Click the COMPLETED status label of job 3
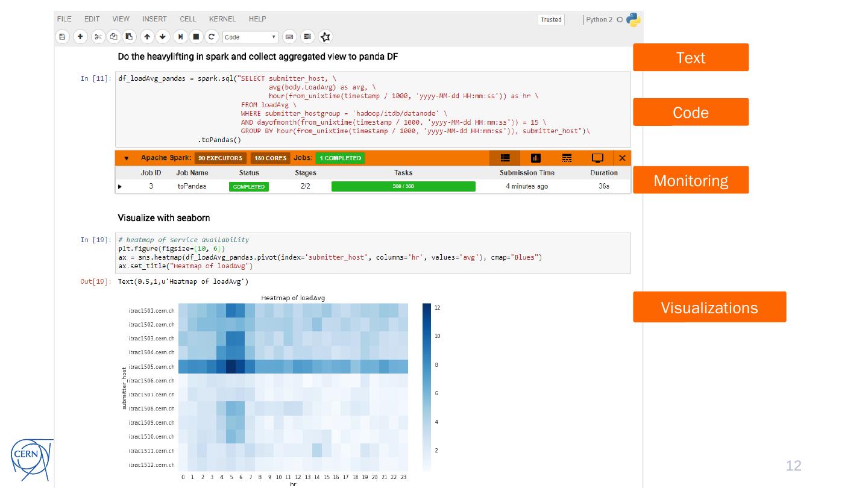Viewport: 868px width, 488px height. 249,187
